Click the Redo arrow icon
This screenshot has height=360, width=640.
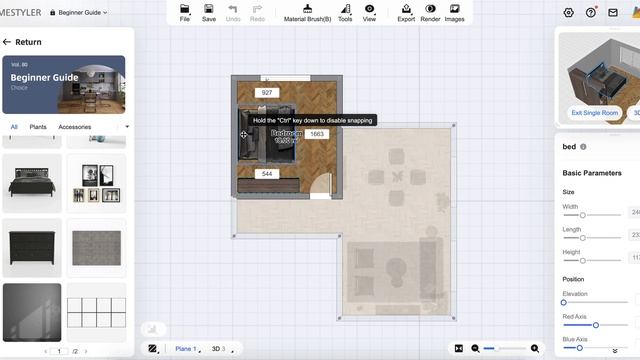coord(257,9)
